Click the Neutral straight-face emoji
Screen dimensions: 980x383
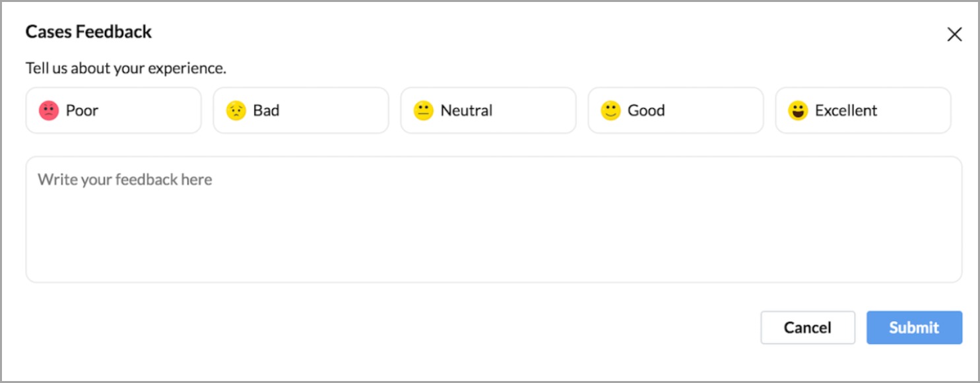pyautogui.click(x=423, y=110)
